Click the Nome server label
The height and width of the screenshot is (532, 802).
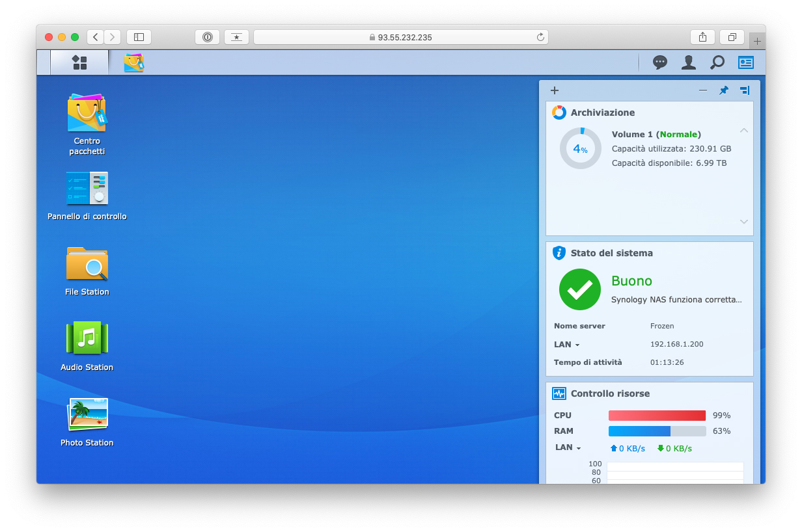[x=579, y=326]
